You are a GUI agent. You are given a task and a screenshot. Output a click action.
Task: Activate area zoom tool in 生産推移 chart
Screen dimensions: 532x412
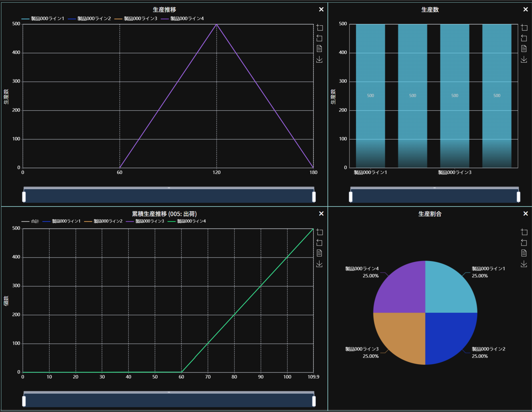pyautogui.click(x=320, y=28)
